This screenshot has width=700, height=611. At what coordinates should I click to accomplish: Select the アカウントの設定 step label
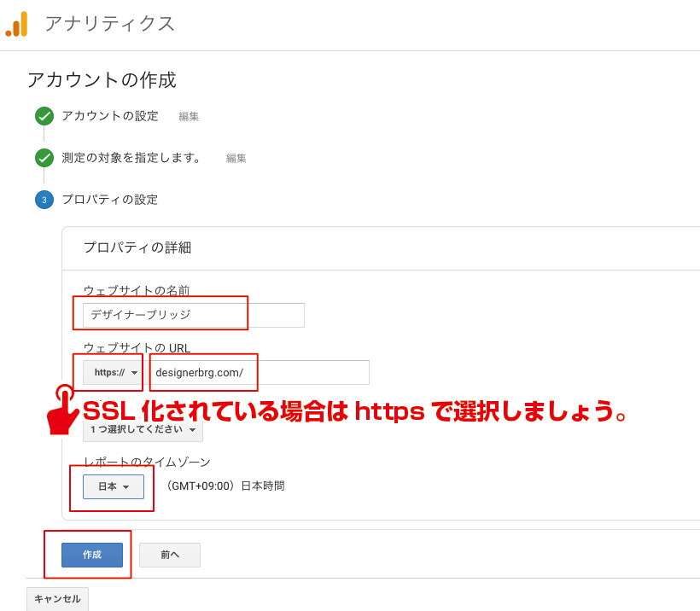coord(110,116)
